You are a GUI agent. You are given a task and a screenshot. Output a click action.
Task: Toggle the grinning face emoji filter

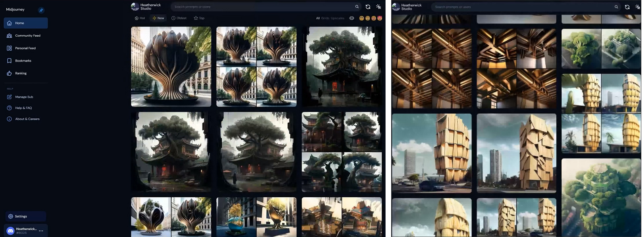tap(374, 18)
